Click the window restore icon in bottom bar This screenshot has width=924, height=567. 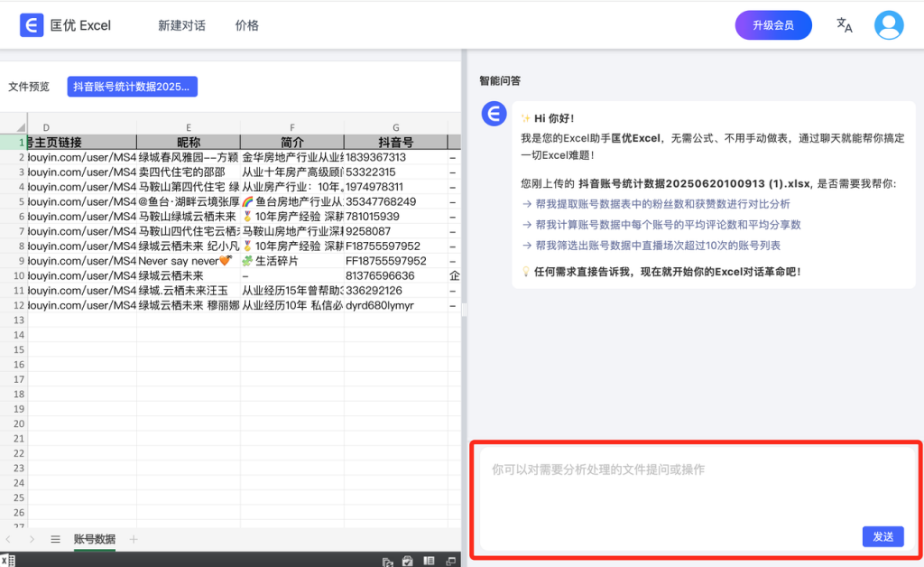coord(451,561)
